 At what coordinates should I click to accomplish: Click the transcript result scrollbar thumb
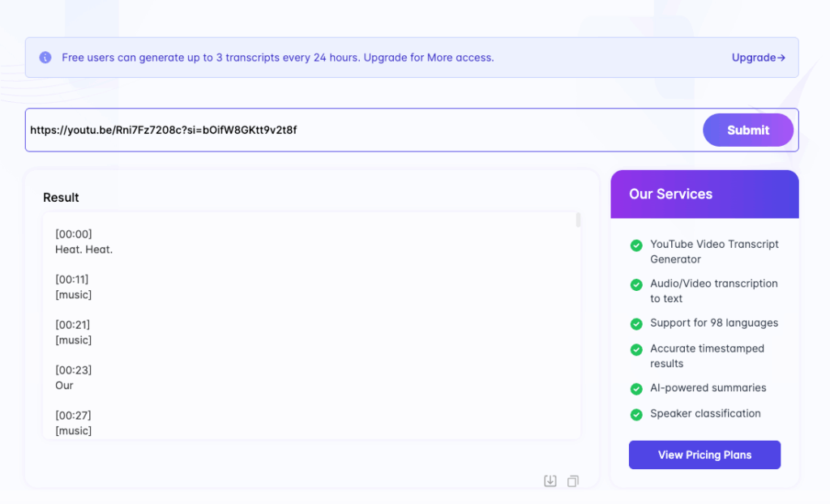click(578, 220)
